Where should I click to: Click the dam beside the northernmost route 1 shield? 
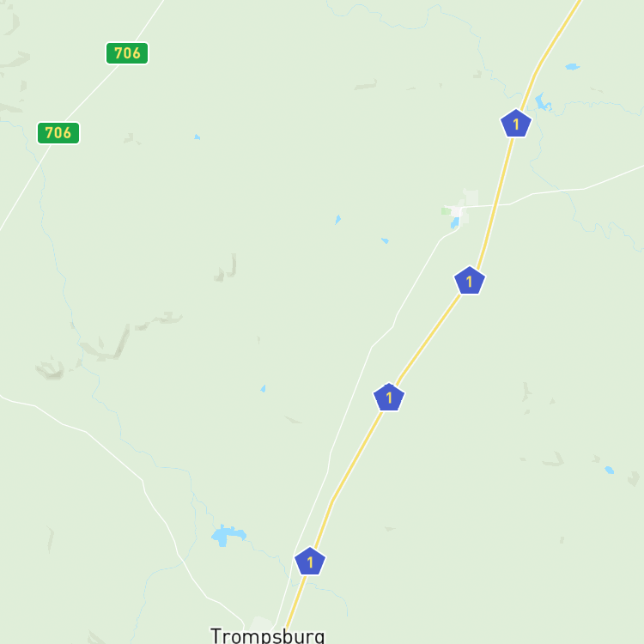pos(543,103)
